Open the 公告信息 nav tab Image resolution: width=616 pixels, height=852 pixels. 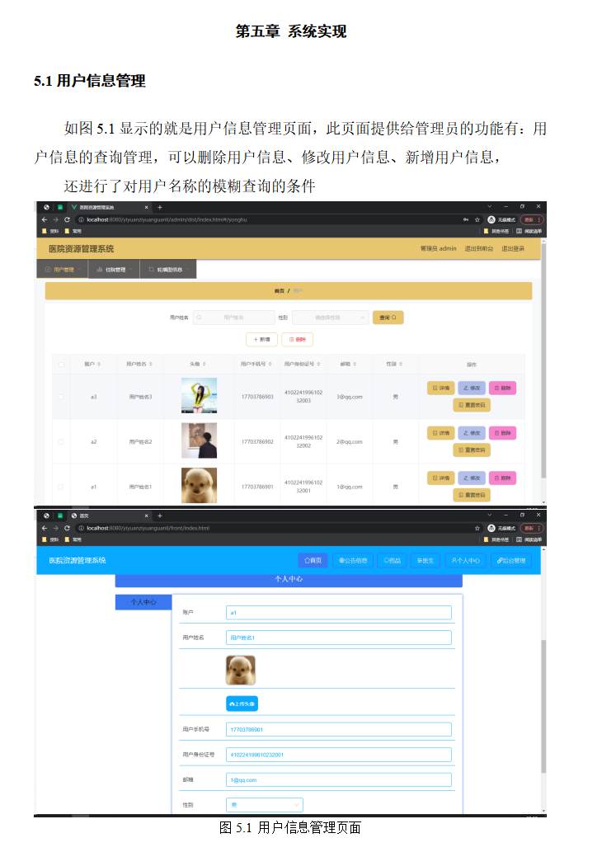[353, 561]
